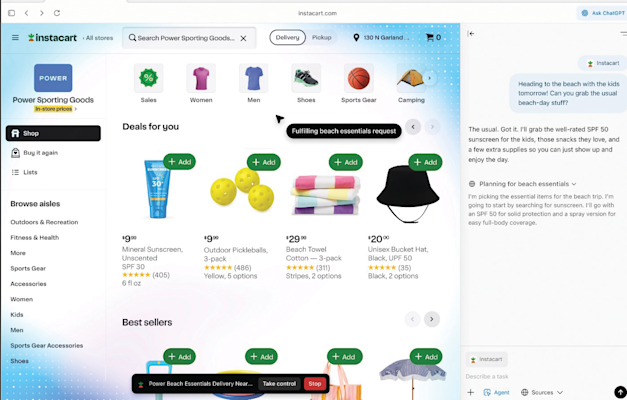Toggle Agent mode in chat box
627x400 pixels.
[x=497, y=392]
